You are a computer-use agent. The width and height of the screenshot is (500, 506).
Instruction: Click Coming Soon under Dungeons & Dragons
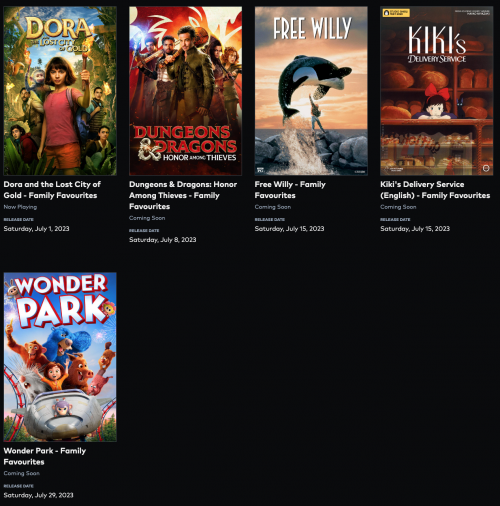pyautogui.click(x=147, y=218)
